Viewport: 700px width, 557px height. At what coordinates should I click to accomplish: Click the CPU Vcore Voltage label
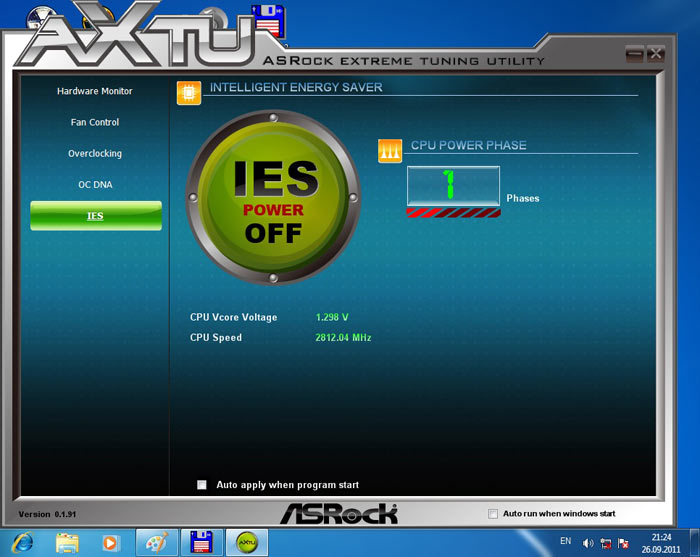pyautogui.click(x=233, y=317)
